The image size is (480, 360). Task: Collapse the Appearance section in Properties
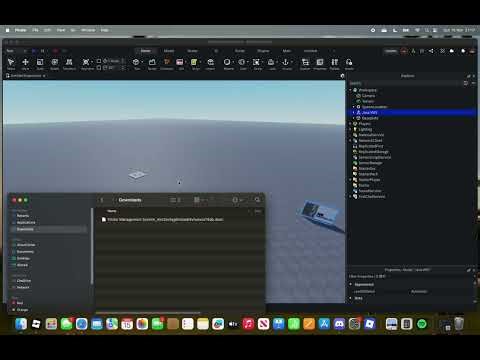point(351,284)
